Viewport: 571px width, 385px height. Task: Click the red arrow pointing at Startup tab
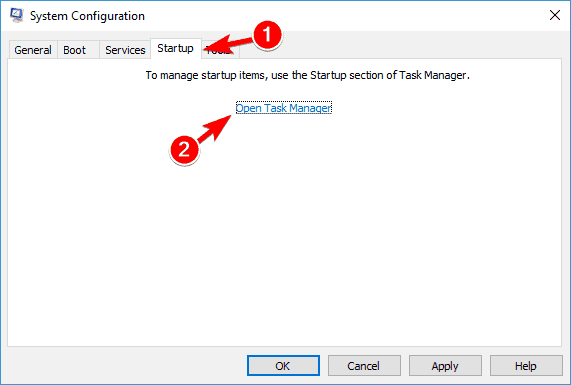tap(228, 45)
